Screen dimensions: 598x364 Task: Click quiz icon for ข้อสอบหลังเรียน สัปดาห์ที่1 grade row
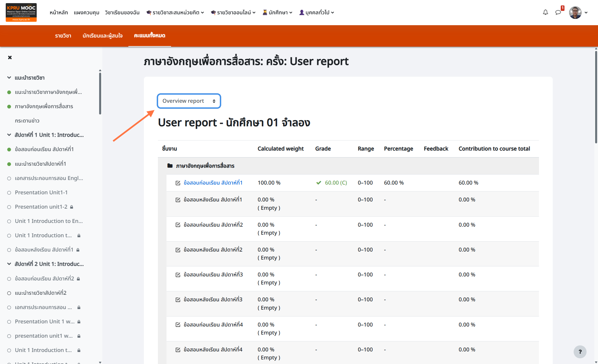(178, 200)
